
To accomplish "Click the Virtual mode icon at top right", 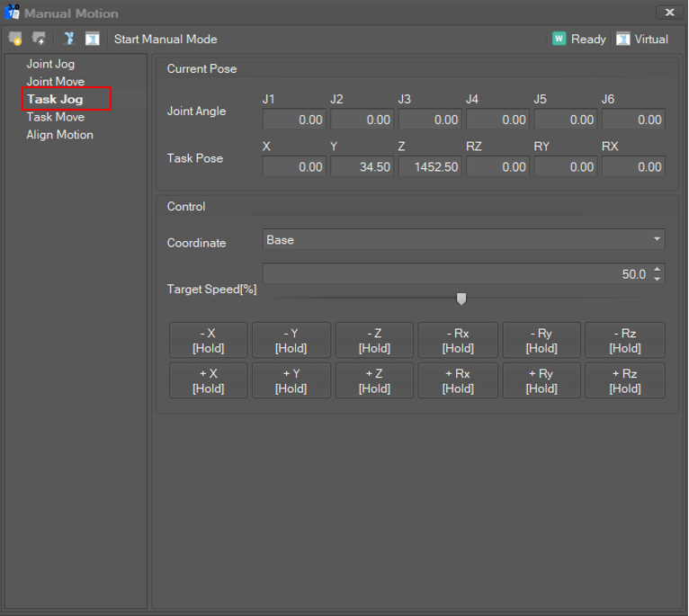I will (x=622, y=39).
